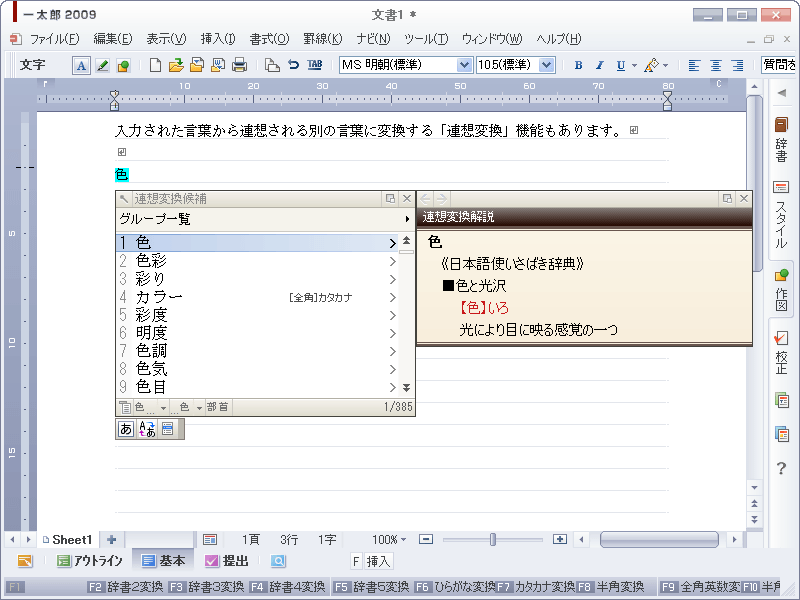This screenshot has height=600, width=800.
Task: Click the print icon in toolbar
Action: tap(239, 65)
